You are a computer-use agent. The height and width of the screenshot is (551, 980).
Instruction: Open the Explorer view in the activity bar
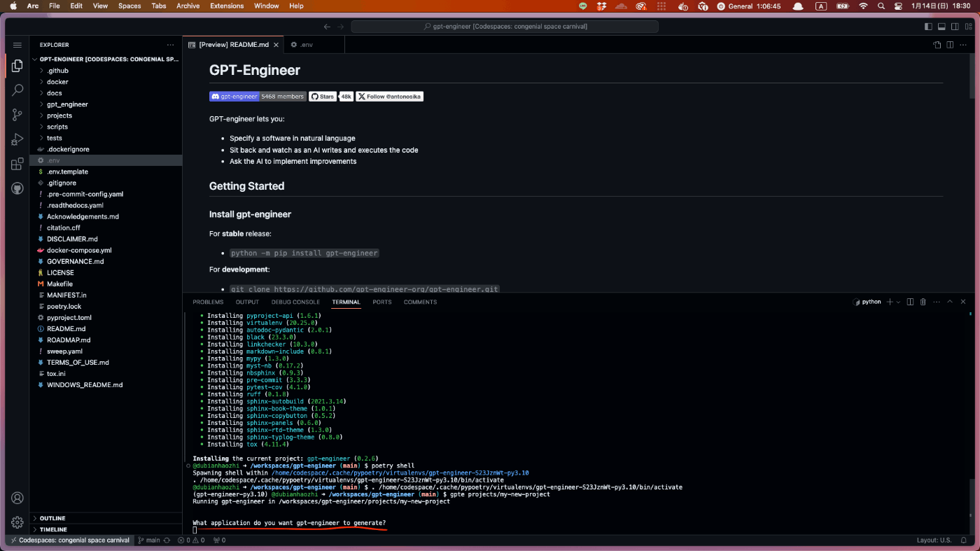coord(17,65)
